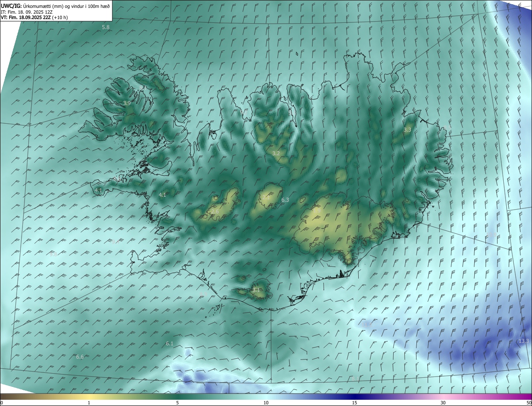The width and height of the screenshot is (532, 406).
Task: Click the colour scale tick labelled 1
Action: coord(89,403)
